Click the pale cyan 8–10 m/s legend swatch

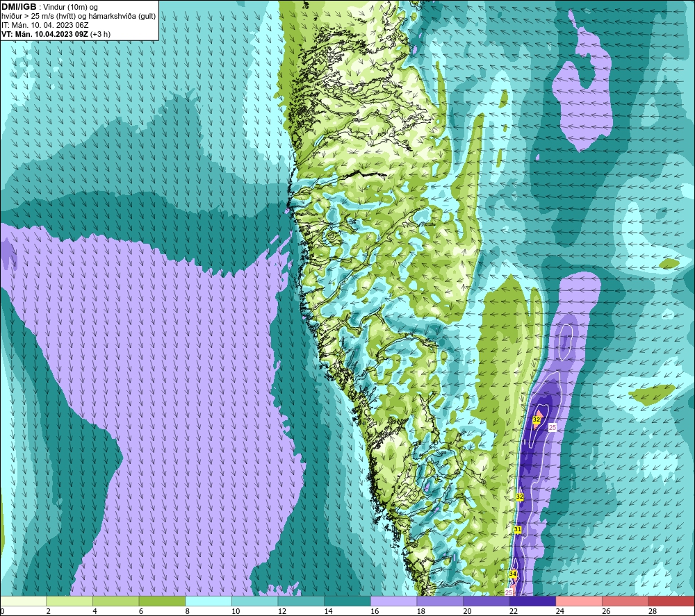click(x=208, y=601)
